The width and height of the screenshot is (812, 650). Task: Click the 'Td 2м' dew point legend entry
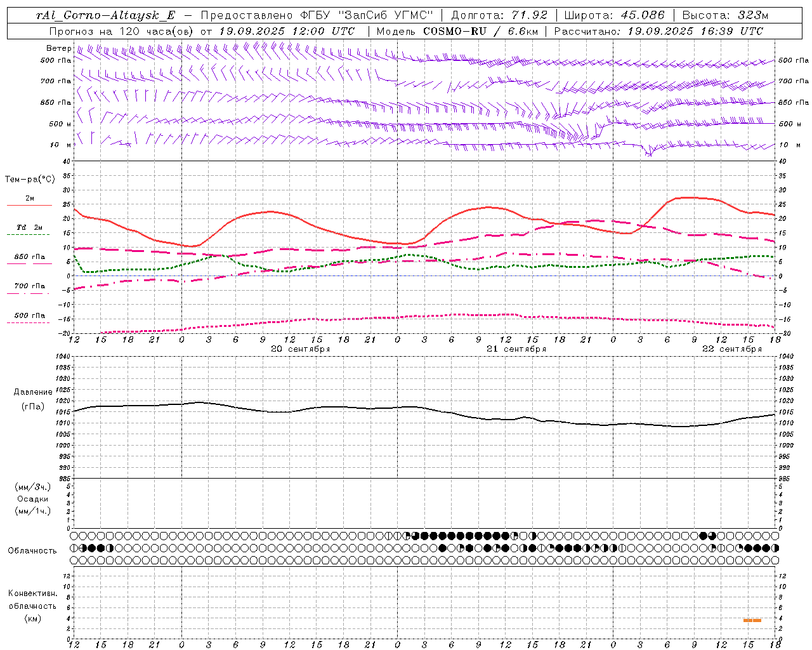pyautogui.click(x=30, y=227)
